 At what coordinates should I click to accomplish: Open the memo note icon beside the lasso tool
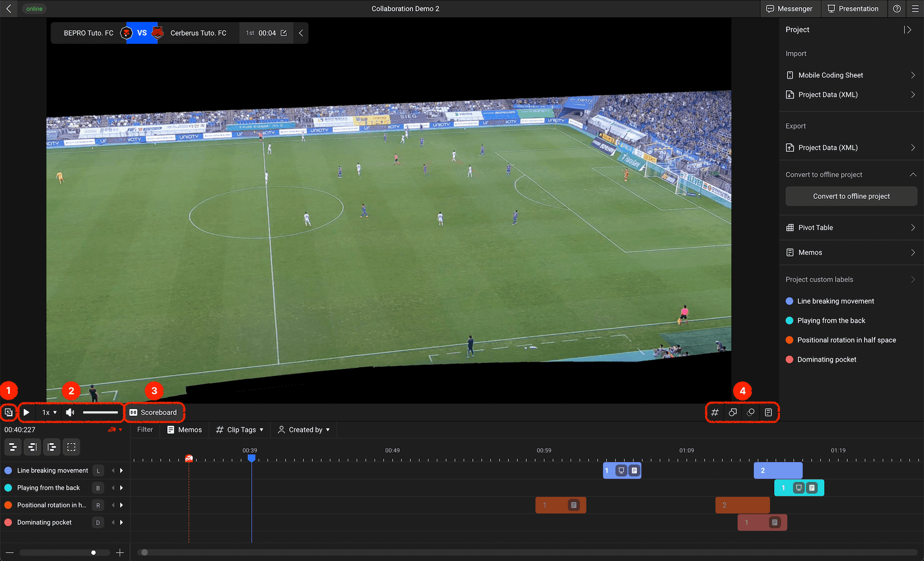769,413
